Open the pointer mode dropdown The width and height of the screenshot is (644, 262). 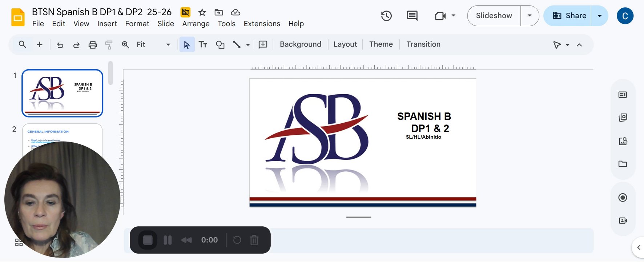567,45
